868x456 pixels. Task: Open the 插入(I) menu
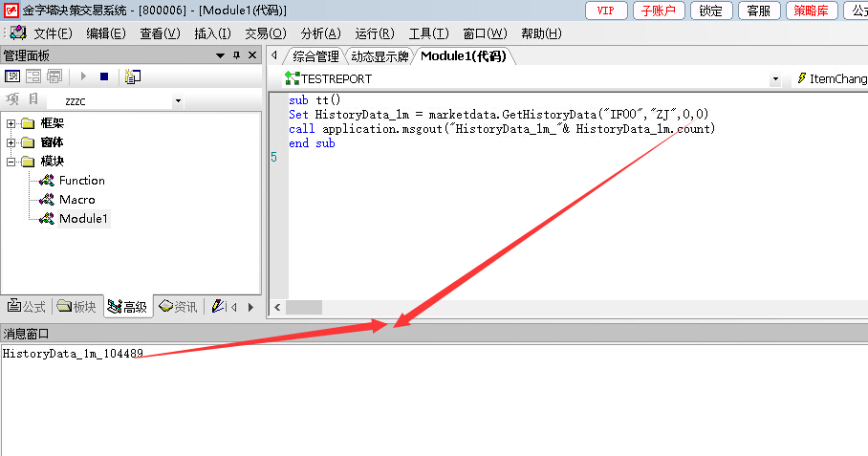point(212,33)
